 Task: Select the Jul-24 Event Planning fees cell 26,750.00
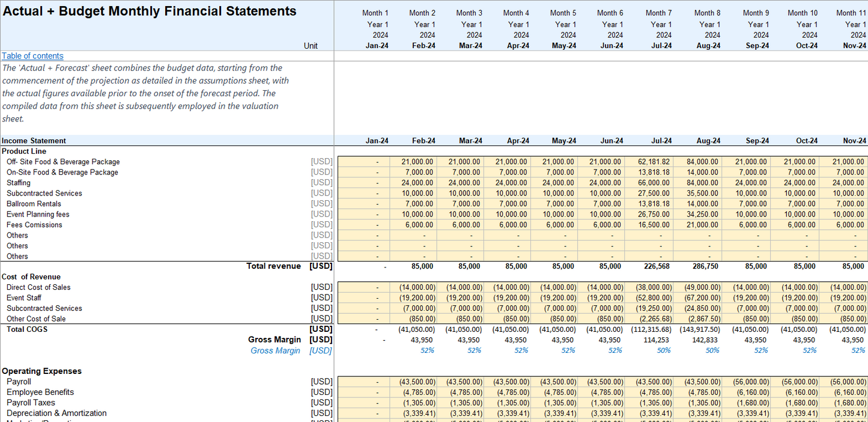(654, 215)
